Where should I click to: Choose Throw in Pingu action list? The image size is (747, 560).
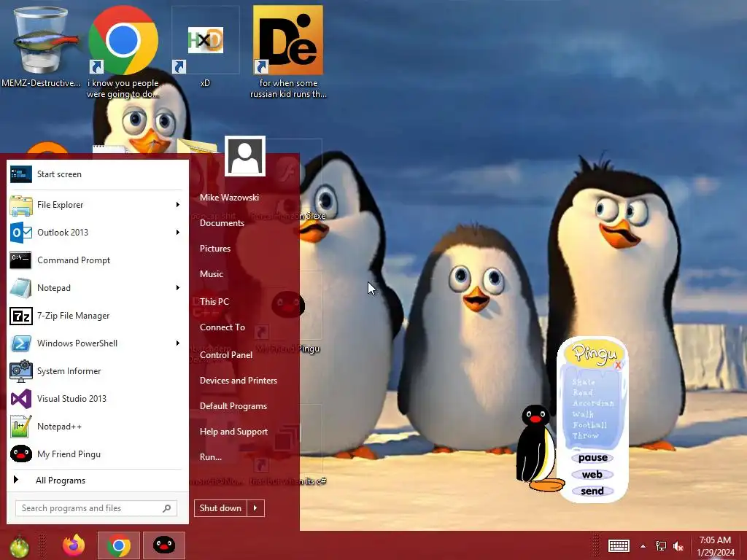(x=586, y=436)
